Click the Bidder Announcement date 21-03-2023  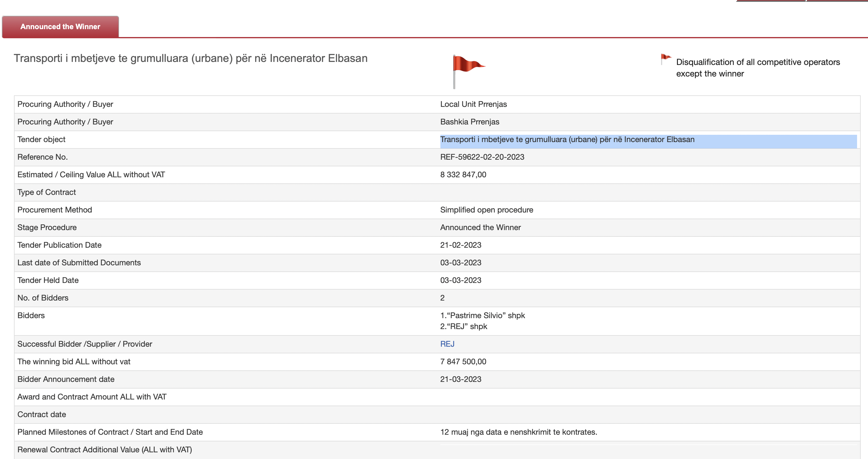tap(460, 379)
